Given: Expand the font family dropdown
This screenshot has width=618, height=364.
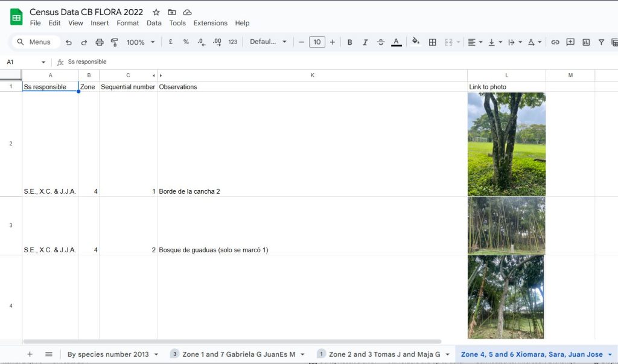Looking at the screenshot, I should (269, 42).
